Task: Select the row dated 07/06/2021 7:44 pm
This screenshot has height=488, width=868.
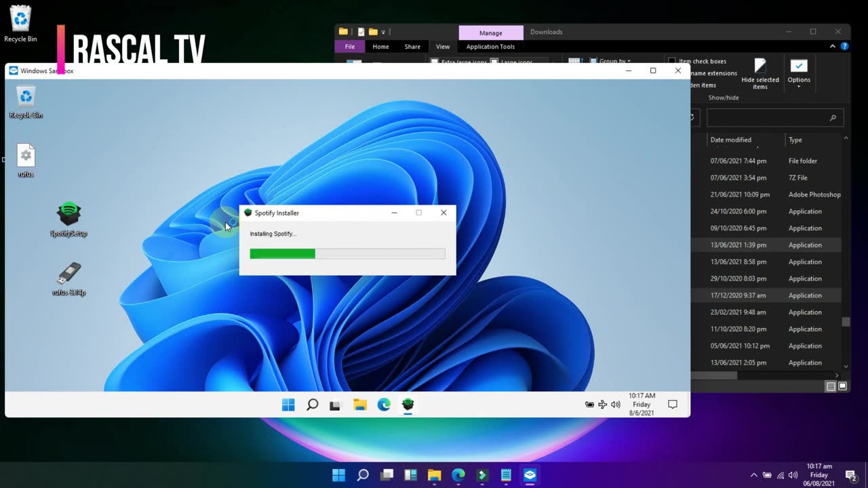Action: [x=766, y=161]
